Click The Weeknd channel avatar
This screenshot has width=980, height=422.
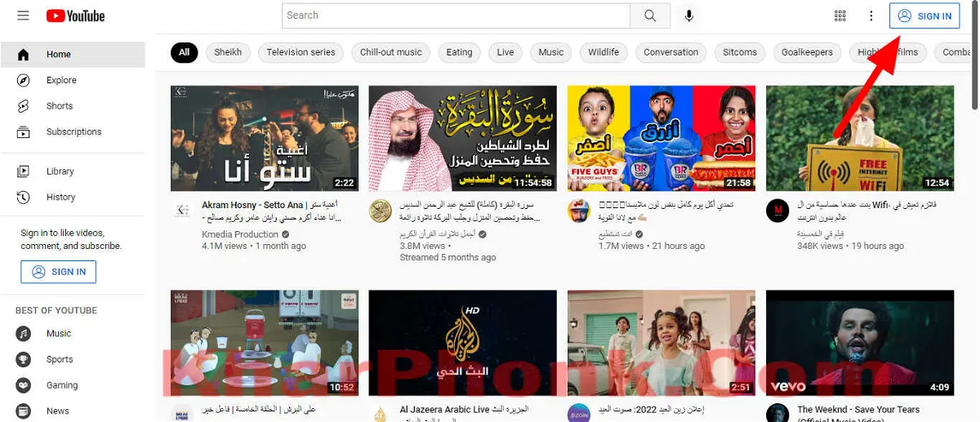tap(777, 413)
